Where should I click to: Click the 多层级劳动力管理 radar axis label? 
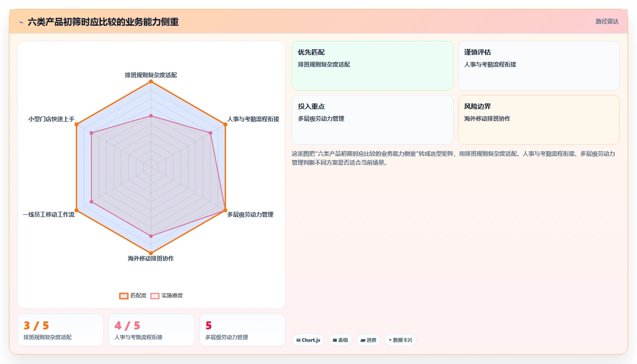[x=250, y=215]
